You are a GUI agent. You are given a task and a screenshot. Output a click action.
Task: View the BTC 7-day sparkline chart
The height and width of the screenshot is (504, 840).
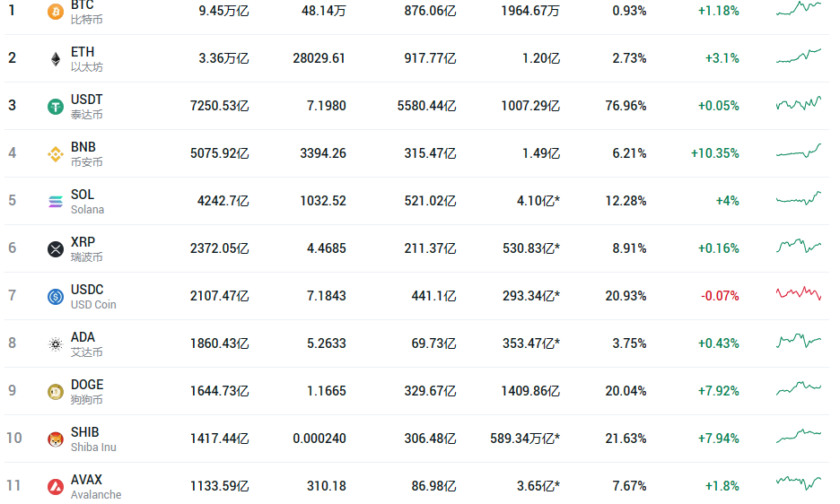[799, 8]
